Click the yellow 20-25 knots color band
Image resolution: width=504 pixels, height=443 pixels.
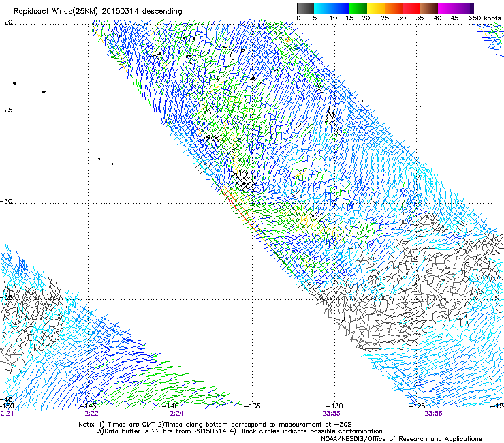(376, 8)
